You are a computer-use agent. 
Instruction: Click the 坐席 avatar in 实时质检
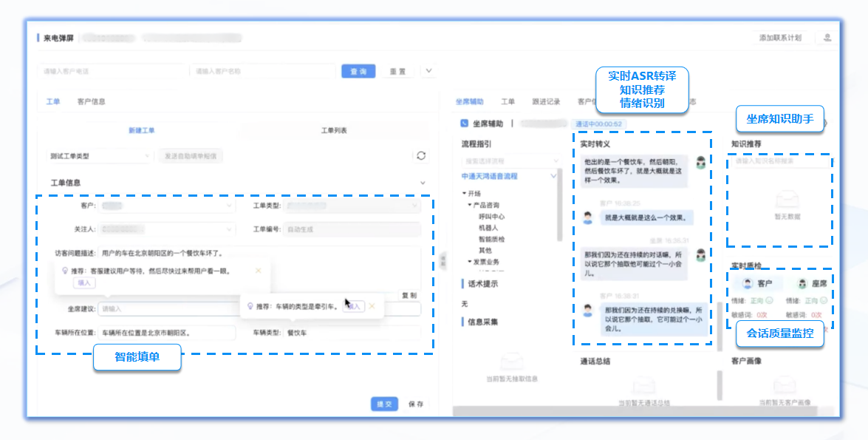click(x=799, y=283)
